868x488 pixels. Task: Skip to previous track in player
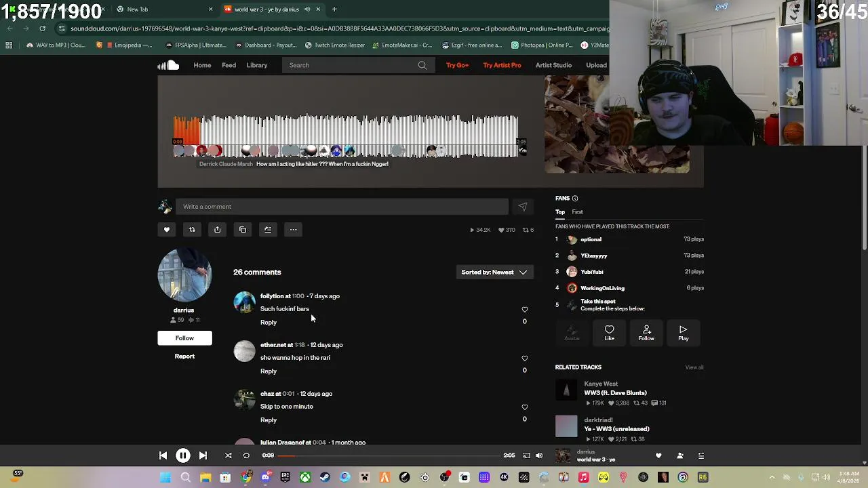pos(163,455)
